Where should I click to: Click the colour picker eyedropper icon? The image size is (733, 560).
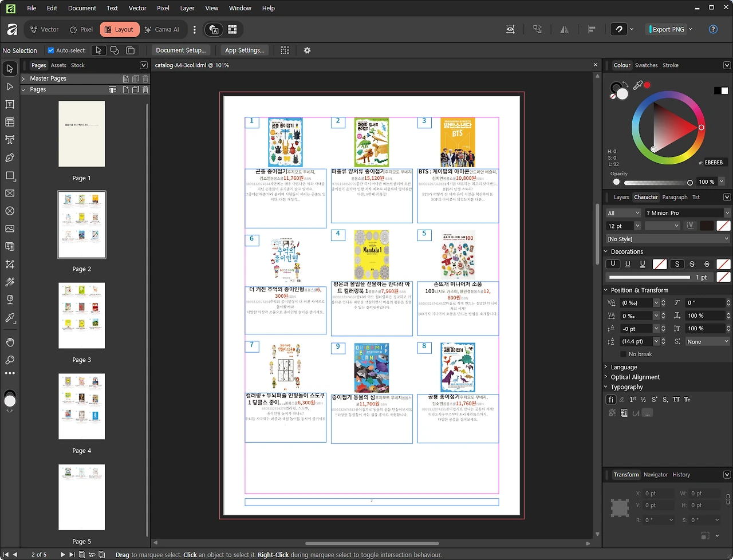coord(637,85)
